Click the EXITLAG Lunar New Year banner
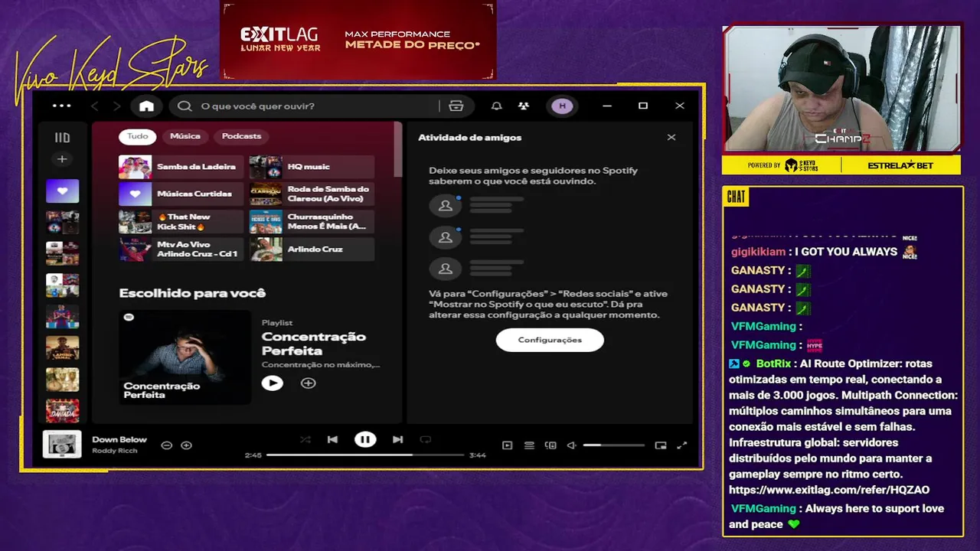Viewport: 980px width, 551px height. [x=358, y=40]
